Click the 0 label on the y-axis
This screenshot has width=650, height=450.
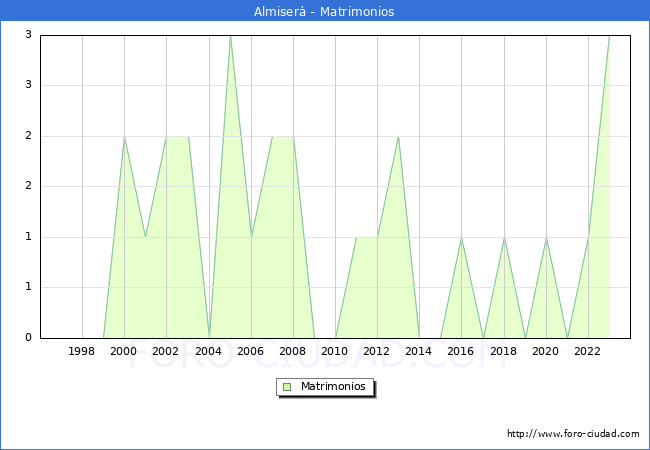pyautogui.click(x=29, y=338)
